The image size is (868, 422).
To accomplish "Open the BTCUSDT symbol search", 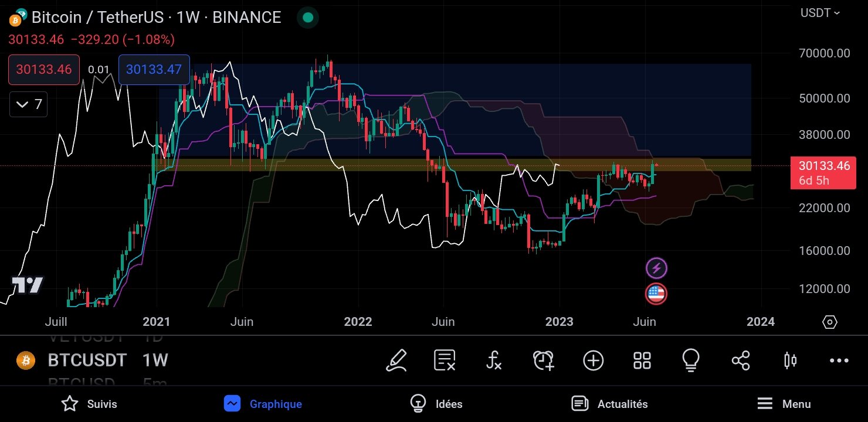I will pos(87,360).
